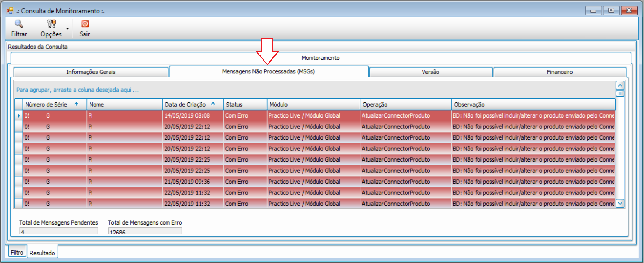644x263 pixels.
Task: Select row dated 14/05/2019 08:08
Action: point(315,115)
